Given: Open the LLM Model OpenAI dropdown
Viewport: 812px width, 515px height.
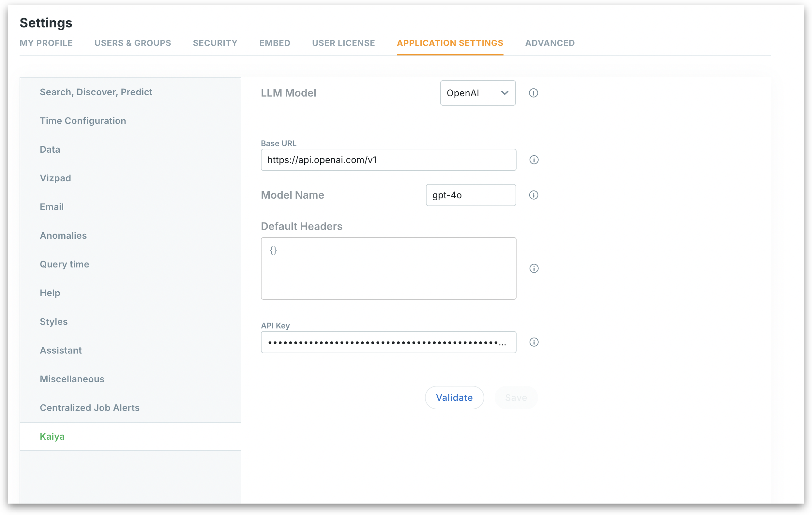Looking at the screenshot, I should [x=477, y=93].
